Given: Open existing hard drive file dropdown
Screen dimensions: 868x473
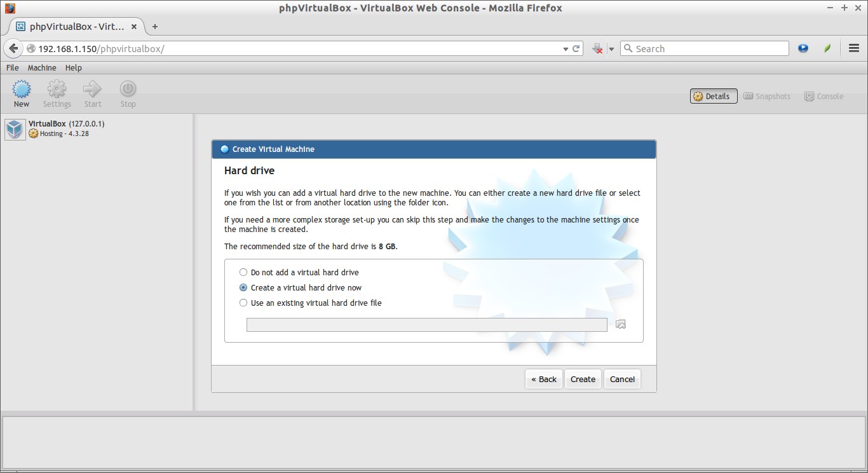Looking at the screenshot, I should point(427,325).
